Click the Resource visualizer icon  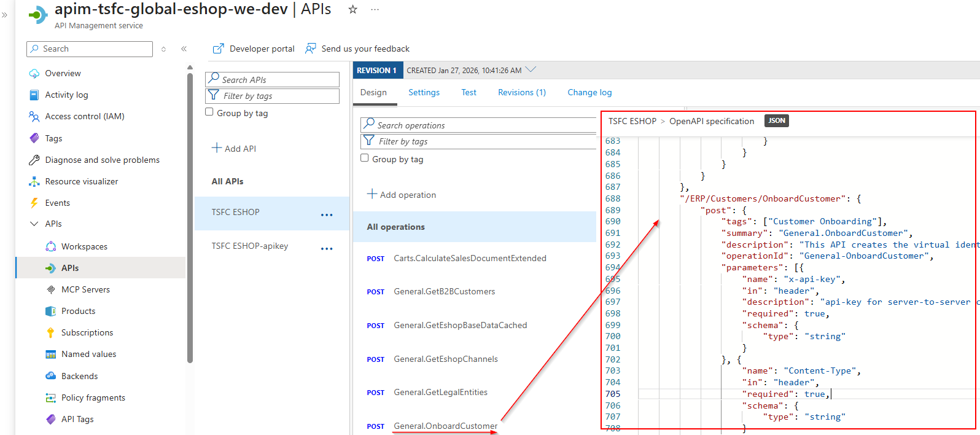(x=34, y=181)
